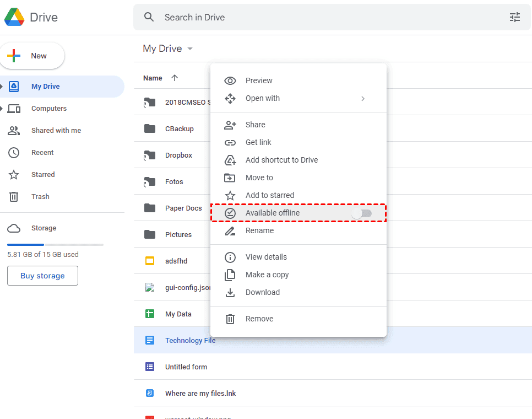Click the Rename pencil icon
The height and width of the screenshot is (419, 532).
coord(230,230)
